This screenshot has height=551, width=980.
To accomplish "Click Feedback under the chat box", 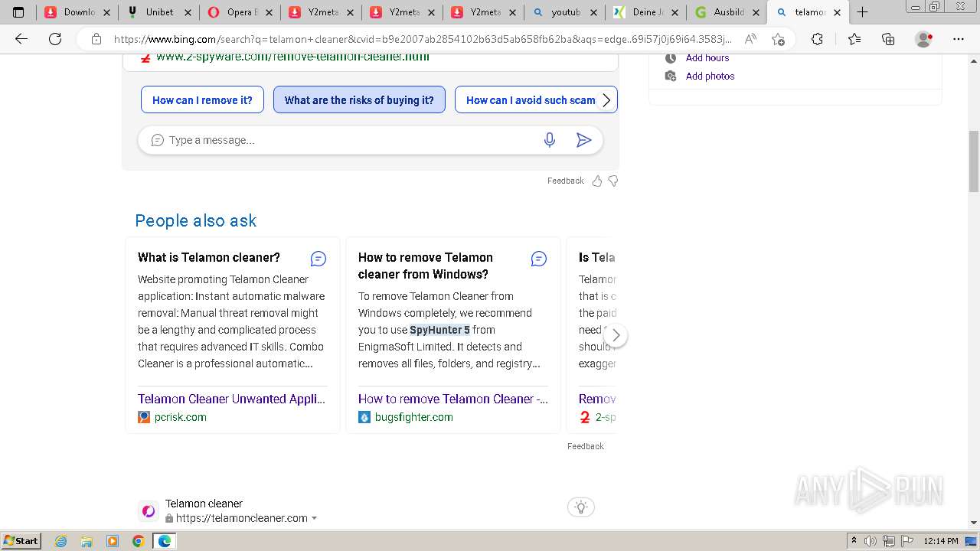I will pyautogui.click(x=565, y=181).
